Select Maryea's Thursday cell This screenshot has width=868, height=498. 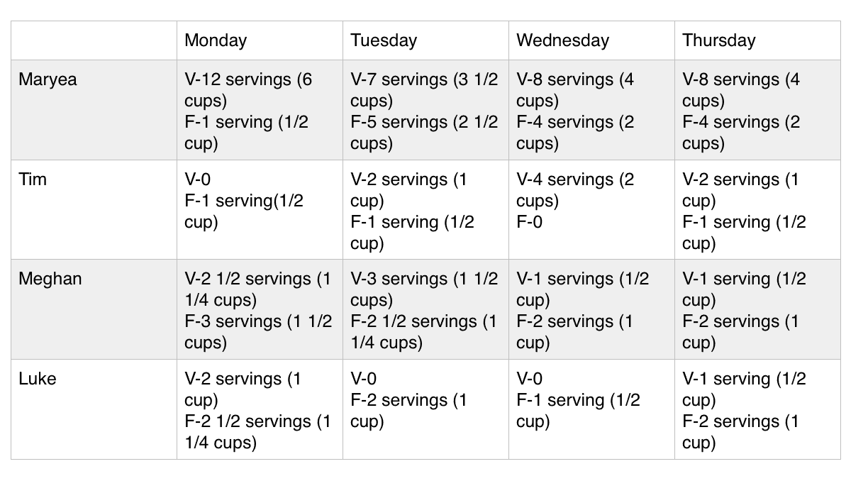(x=757, y=110)
